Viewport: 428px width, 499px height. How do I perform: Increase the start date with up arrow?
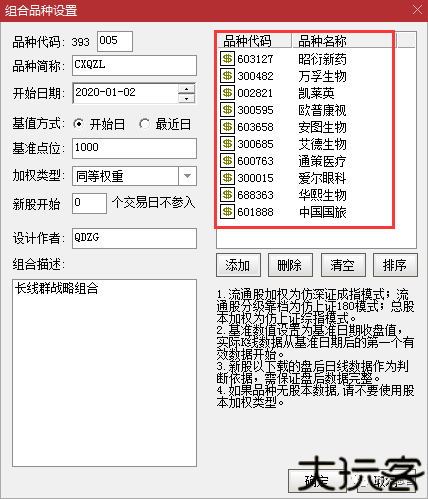click(x=186, y=89)
